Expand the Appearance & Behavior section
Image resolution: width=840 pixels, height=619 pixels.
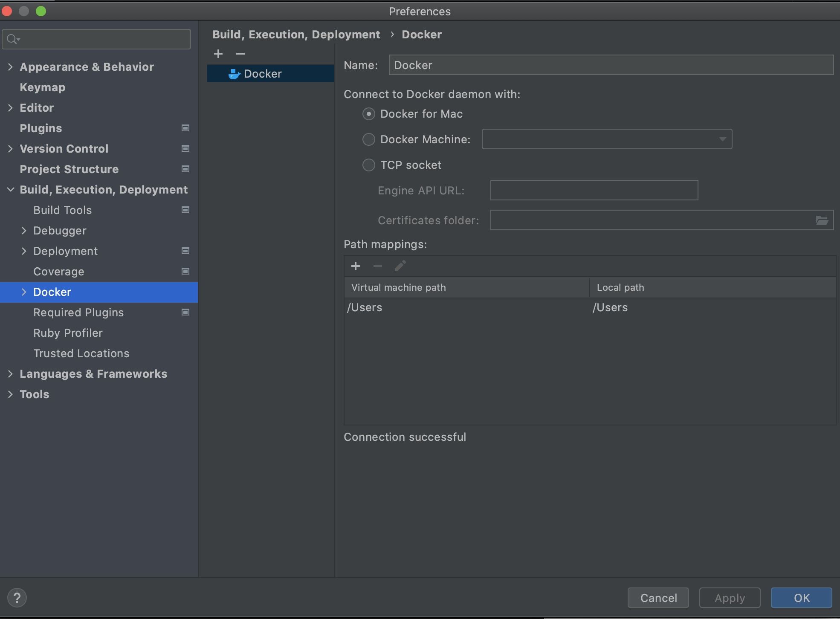pos(10,67)
